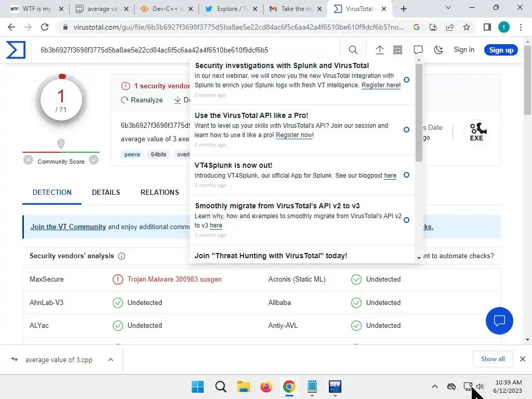Click the VirusTotal logo icon
Image resolution: width=532 pixels, height=399 pixels.
[16, 50]
